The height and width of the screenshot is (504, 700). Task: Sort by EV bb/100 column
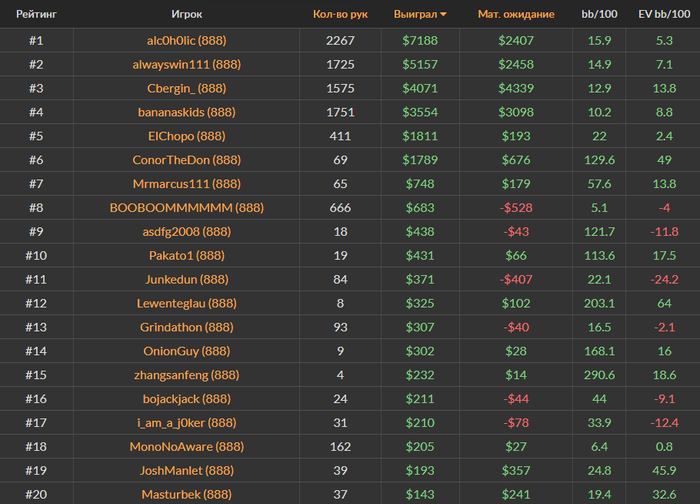click(x=664, y=15)
